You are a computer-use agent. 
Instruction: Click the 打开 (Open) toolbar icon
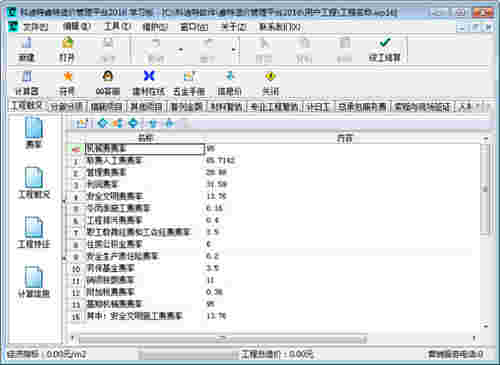point(67,49)
